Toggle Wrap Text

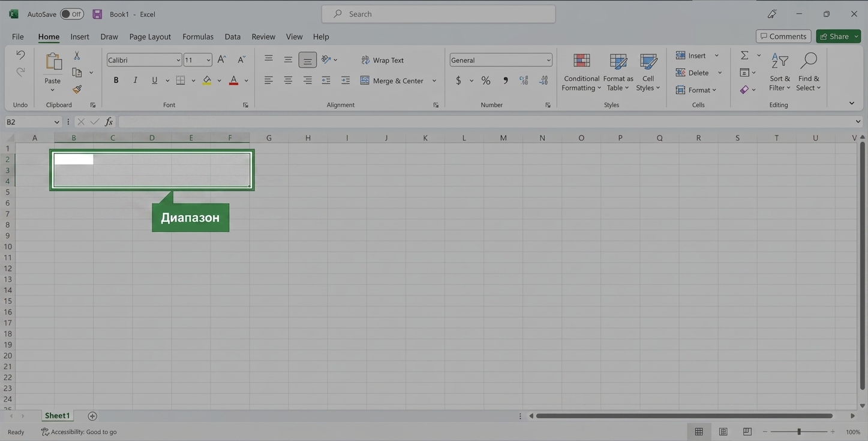tap(382, 60)
